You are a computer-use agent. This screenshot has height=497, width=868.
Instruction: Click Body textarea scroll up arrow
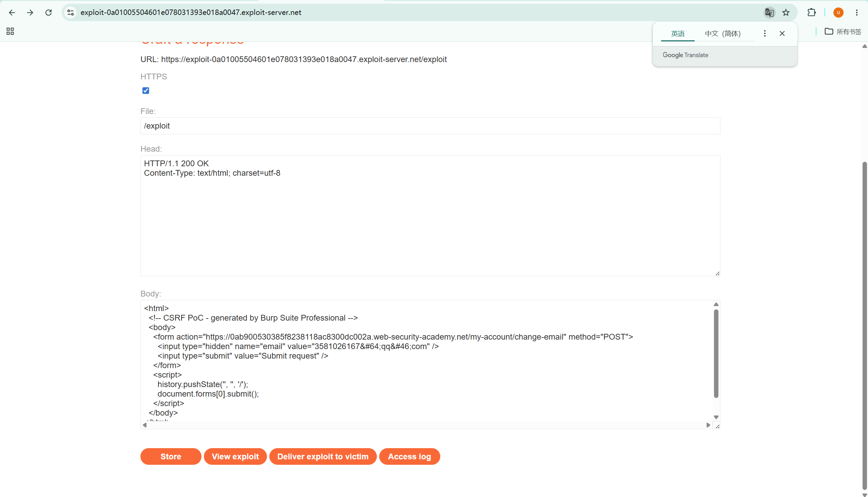716,305
